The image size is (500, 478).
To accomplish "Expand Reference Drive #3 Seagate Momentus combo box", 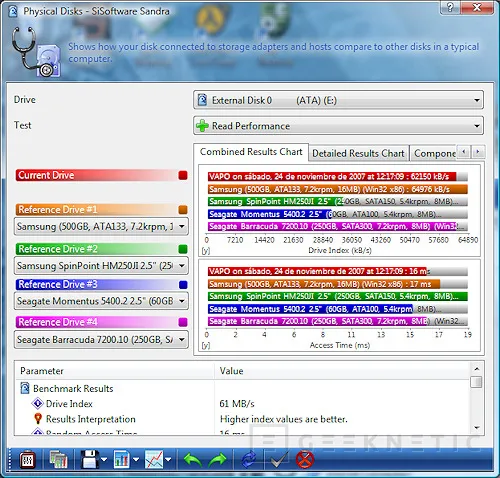I will point(101,301).
